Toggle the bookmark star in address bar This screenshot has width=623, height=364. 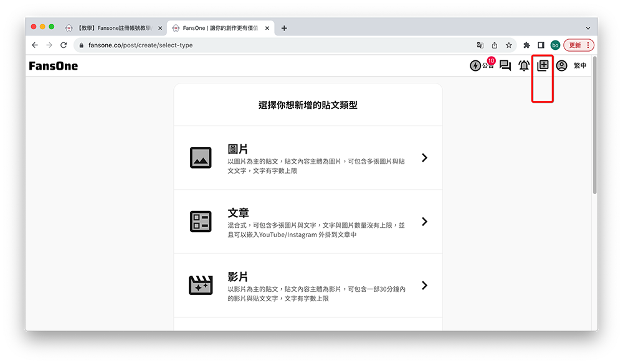pos(508,45)
